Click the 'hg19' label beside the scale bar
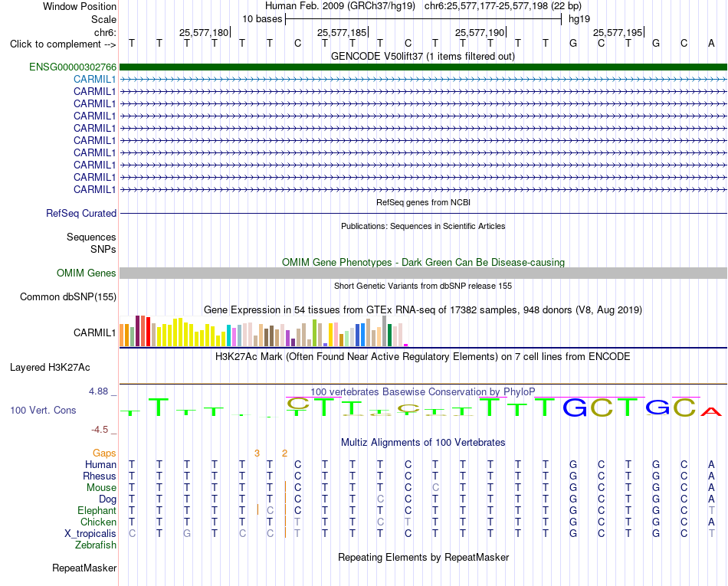This screenshot has height=586, width=728. (x=579, y=19)
